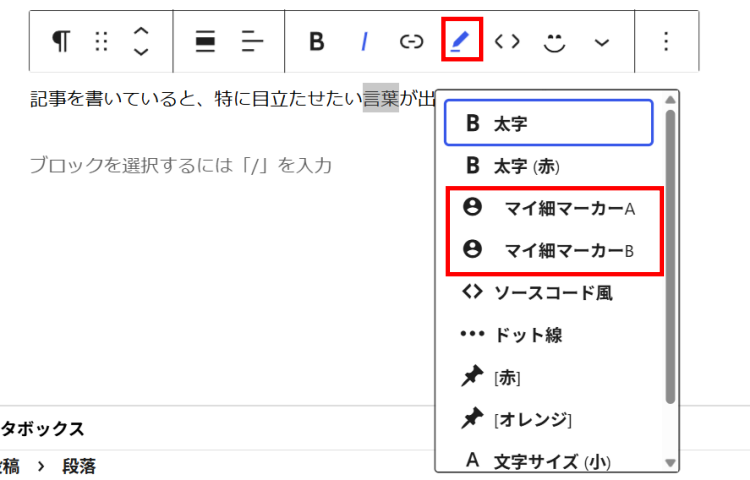Click the paragraph block type icon
Viewport: 750px width, 480px height.
click(x=61, y=41)
